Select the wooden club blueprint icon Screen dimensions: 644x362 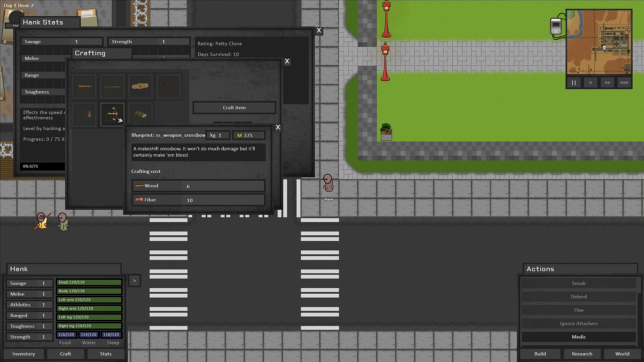85,86
